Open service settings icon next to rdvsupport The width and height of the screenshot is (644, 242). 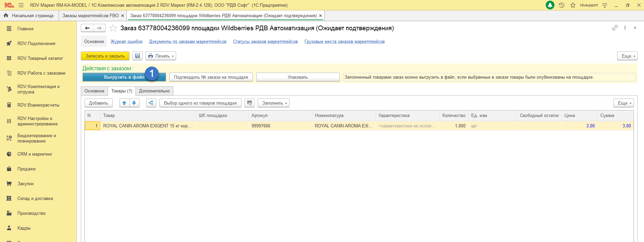605,5
